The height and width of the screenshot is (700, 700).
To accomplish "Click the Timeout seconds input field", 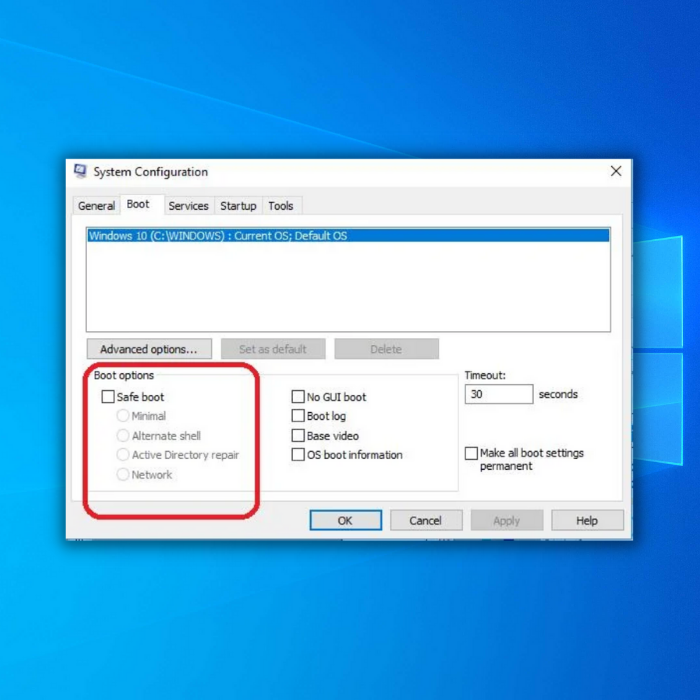I will click(499, 394).
